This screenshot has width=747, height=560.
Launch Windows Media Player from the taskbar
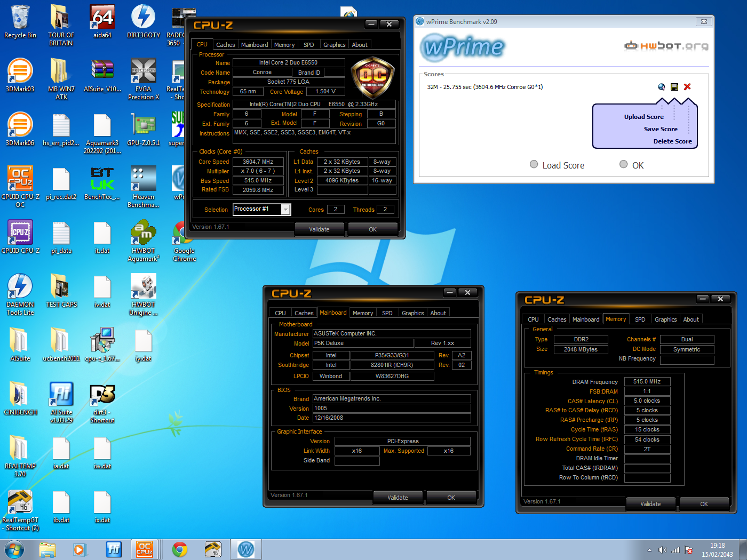point(80,549)
